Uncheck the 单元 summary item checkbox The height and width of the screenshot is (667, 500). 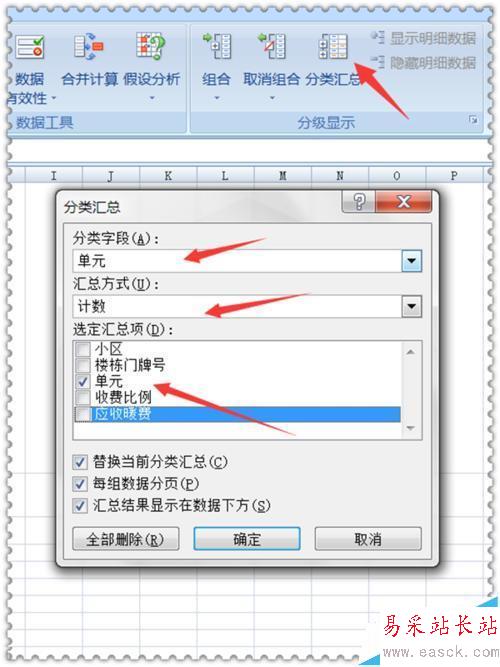pos(83,381)
